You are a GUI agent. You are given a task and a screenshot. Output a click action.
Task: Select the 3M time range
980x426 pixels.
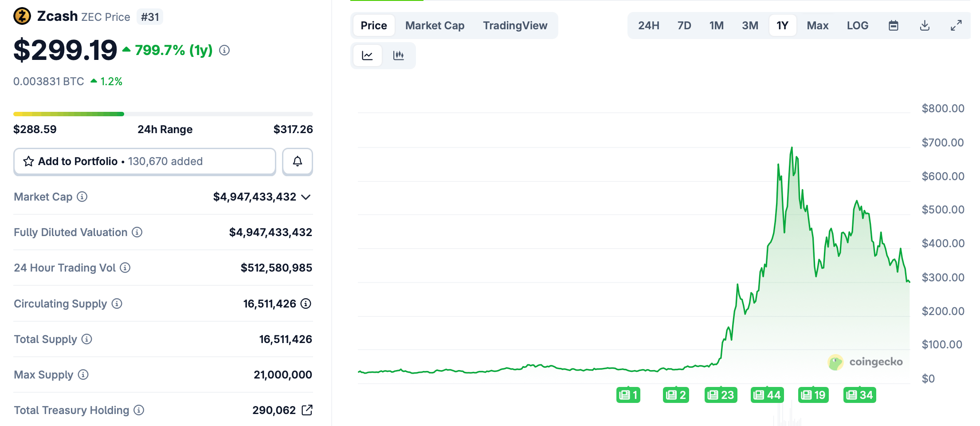tap(750, 26)
